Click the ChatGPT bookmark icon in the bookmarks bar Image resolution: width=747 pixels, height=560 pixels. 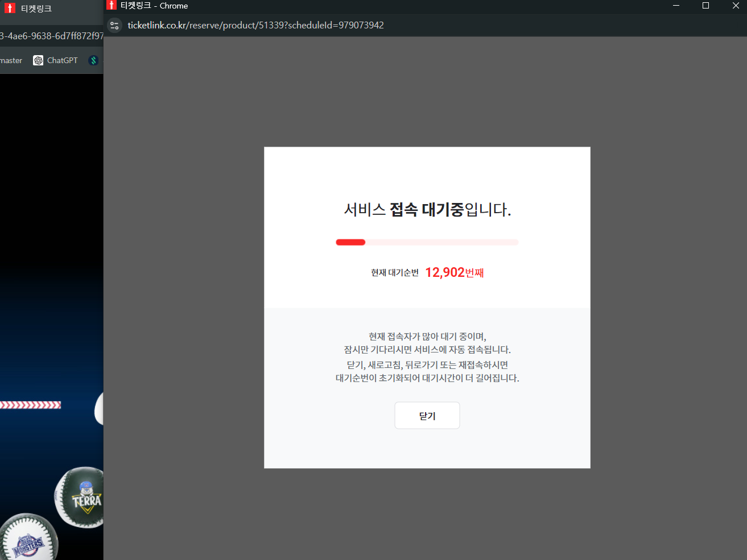38,60
